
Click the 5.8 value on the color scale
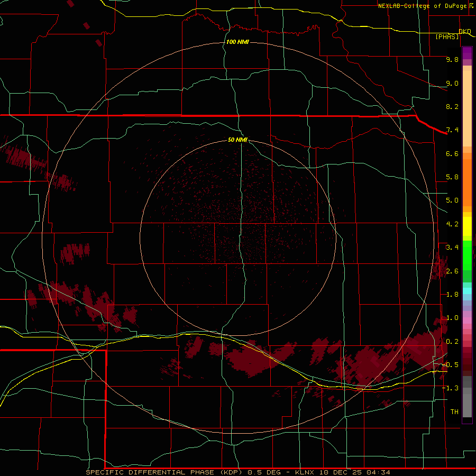pos(452,177)
